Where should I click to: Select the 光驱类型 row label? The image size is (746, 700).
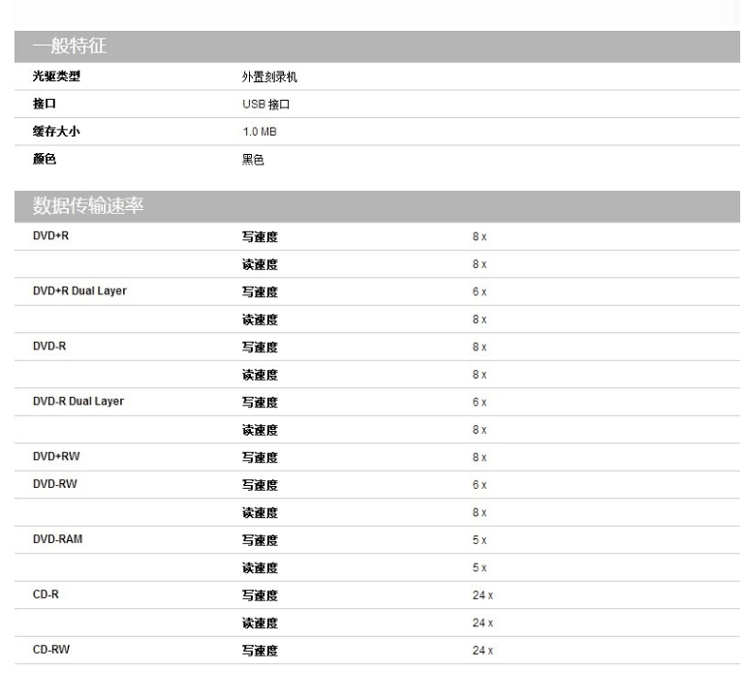pyautogui.click(x=56, y=77)
